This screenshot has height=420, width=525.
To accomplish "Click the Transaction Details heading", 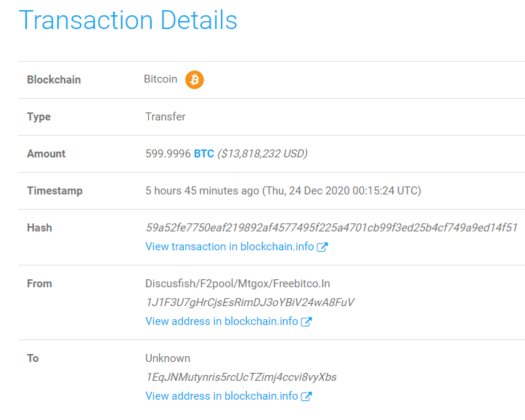I will tap(129, 20).
